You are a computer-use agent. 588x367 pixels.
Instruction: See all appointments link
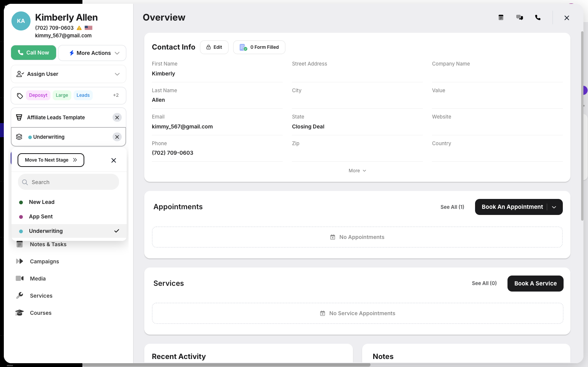coord(452,207)
